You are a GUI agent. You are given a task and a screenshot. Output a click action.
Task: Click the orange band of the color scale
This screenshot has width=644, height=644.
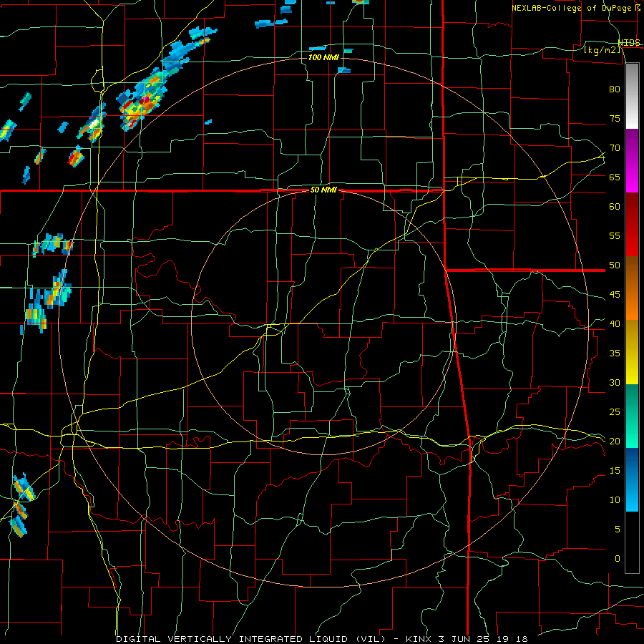click(x=632, y=288)
